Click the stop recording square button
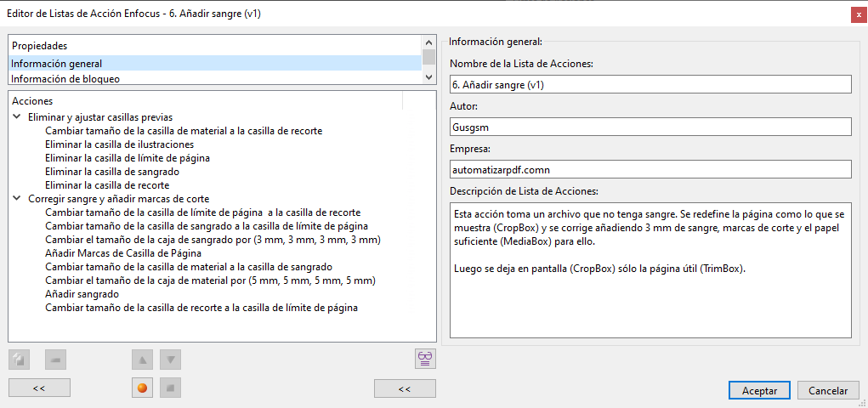The height and width of the screenshot is (408, 868). [171, 388]
